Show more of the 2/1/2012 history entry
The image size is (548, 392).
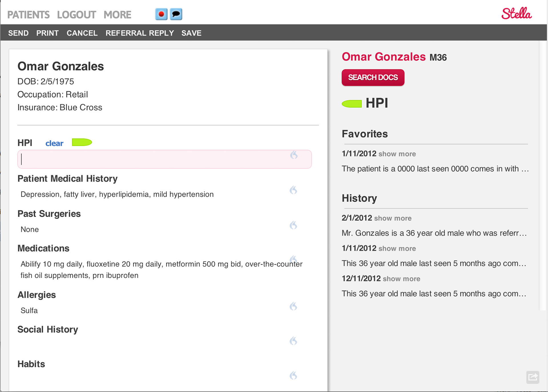[393, 218]
